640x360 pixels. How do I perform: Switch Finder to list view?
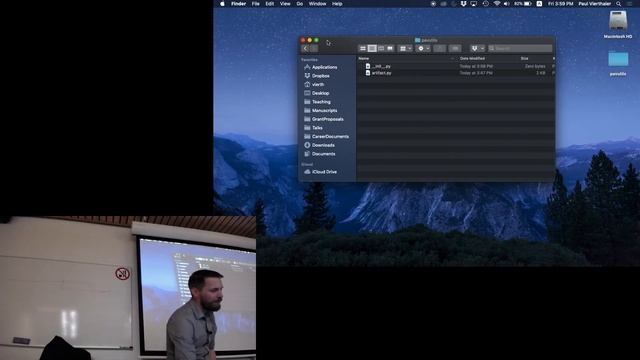pyautogui.click(x=372, y=49)
